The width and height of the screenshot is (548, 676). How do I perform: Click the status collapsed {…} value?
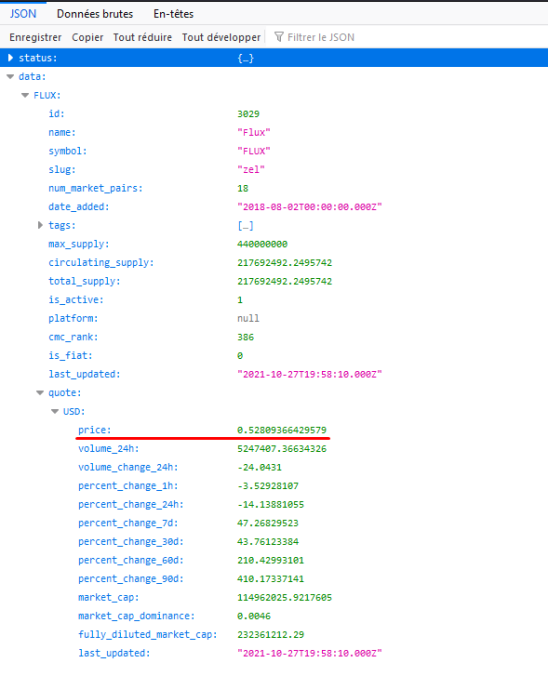click(245, 58)
